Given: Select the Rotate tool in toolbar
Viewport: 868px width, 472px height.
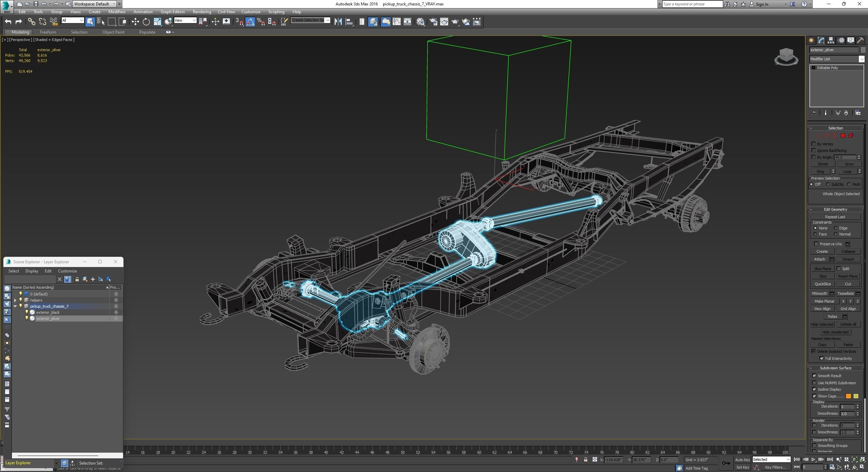Looking at the screenshot, I should tap(146, 22).
